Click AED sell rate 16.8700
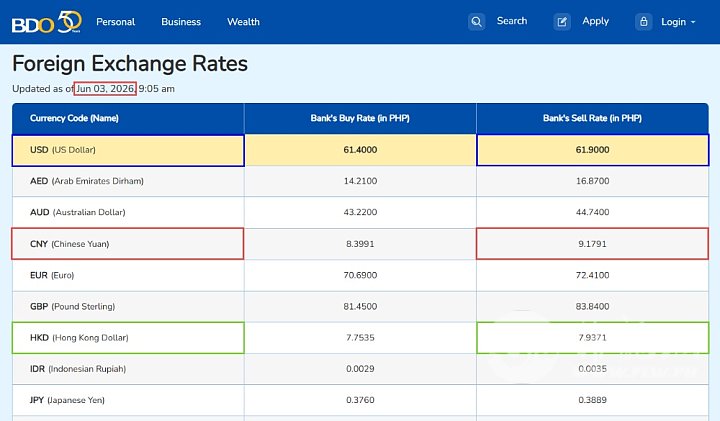 tap(592, 181)
